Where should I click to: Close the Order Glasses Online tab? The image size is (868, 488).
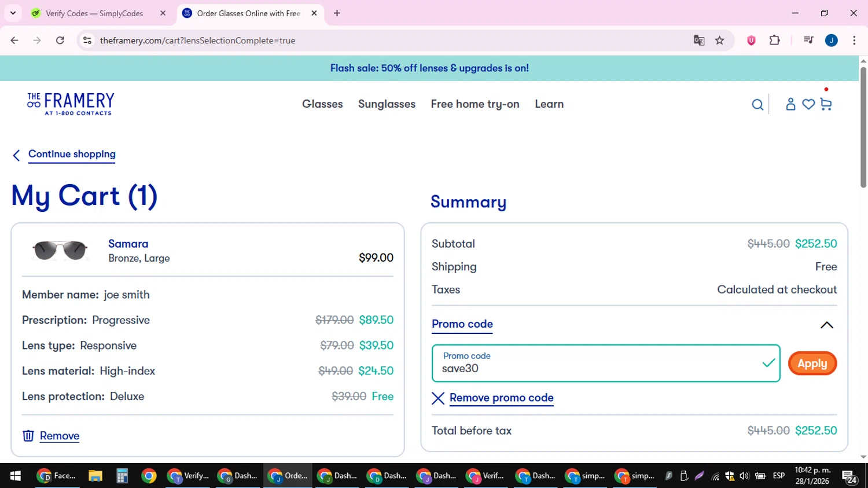tap(314, 13)
